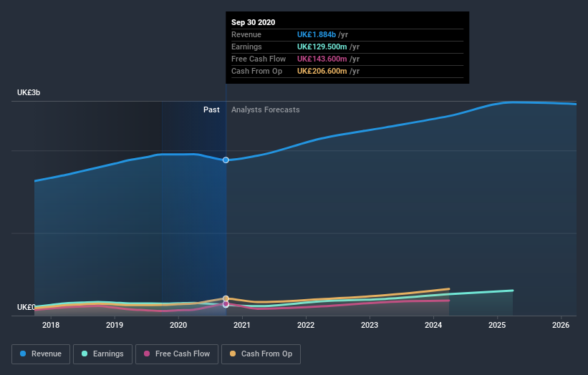588x375 pixels.
Task: Select the Revenue data point marker on blue line
Action: (226, 160)
